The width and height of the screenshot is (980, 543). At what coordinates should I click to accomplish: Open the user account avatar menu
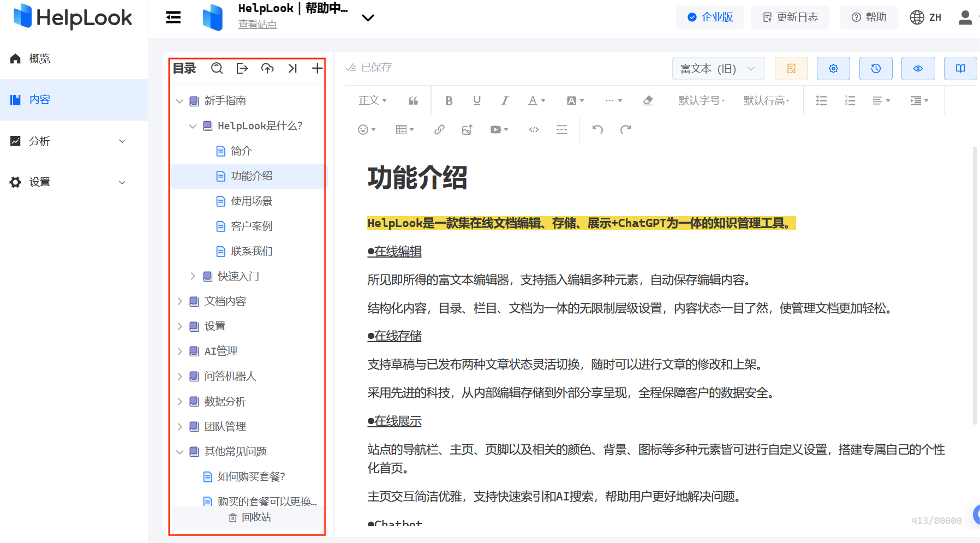point(965,17)
